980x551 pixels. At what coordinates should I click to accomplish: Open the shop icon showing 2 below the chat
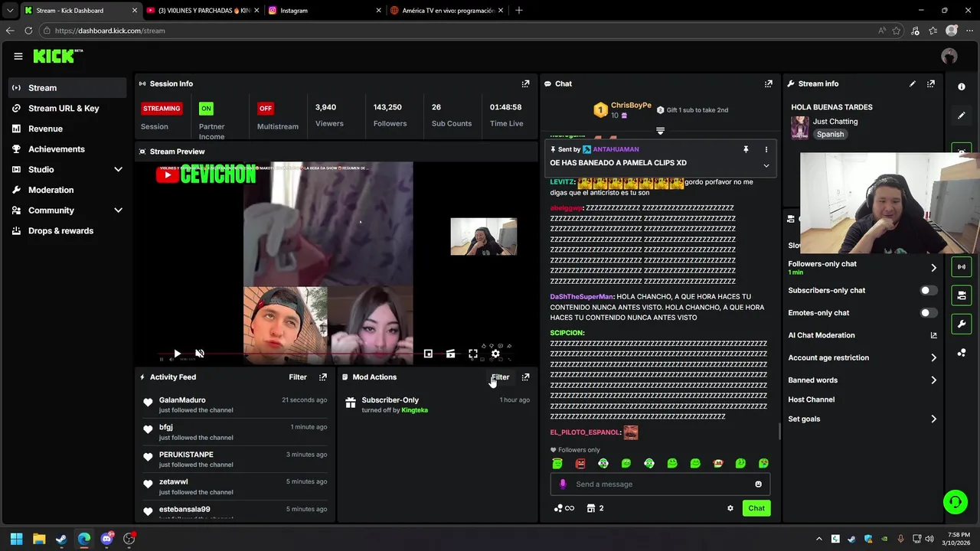coord(595,508)
